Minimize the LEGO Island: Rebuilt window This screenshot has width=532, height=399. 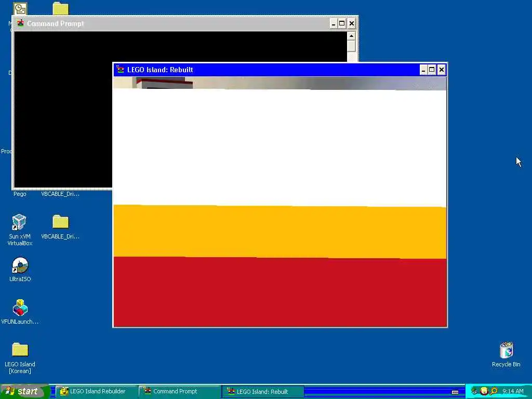(x=423, y=70)
